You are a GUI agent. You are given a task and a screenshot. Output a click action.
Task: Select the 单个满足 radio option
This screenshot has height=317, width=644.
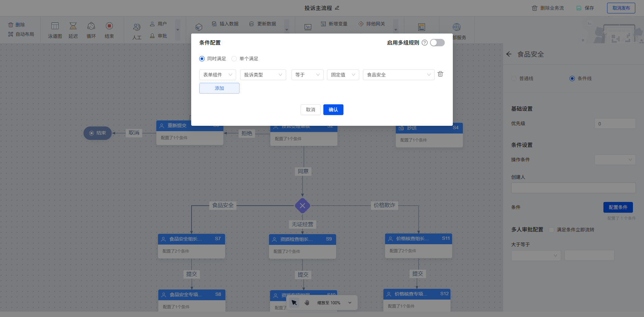[x=234, y=59]
